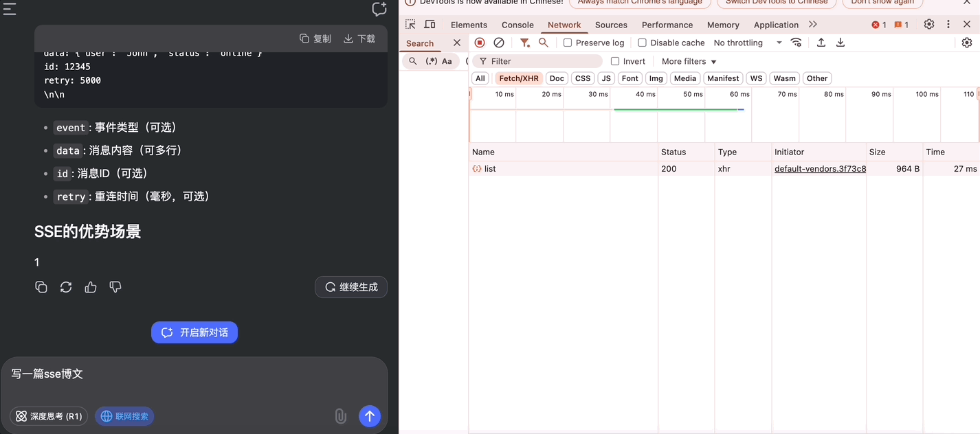Show more DevTools tabs chevron
The height and width of the screenshot is (434, 980).
click(x=813, y=24)
